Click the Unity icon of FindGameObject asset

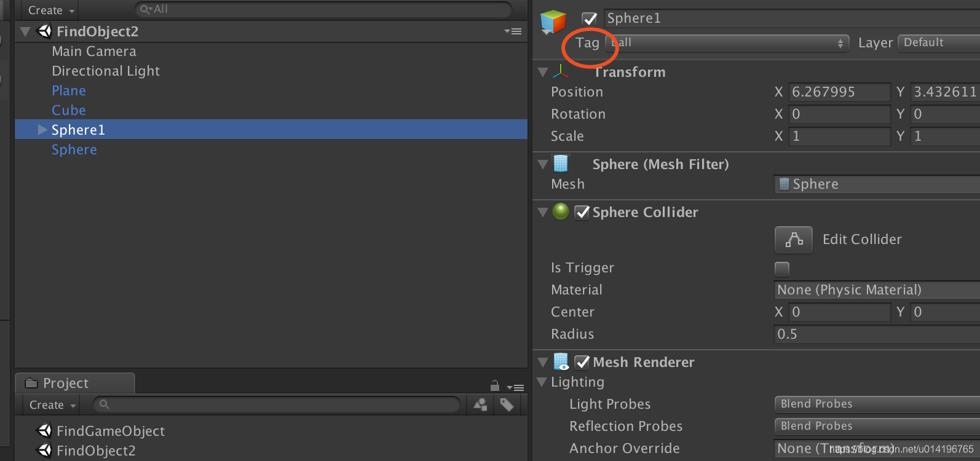[x=44, y=430]
